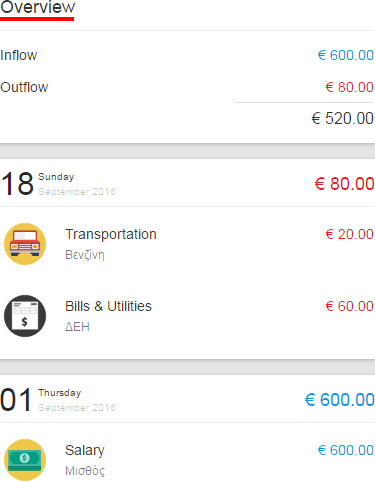Select the Outflow label
The image size is (375, 482).
coord(24,87)
